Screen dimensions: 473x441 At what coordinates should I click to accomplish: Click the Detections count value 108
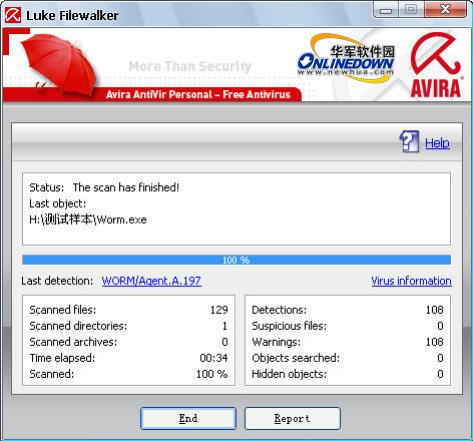pyautogui.click(x=434, y=310)
